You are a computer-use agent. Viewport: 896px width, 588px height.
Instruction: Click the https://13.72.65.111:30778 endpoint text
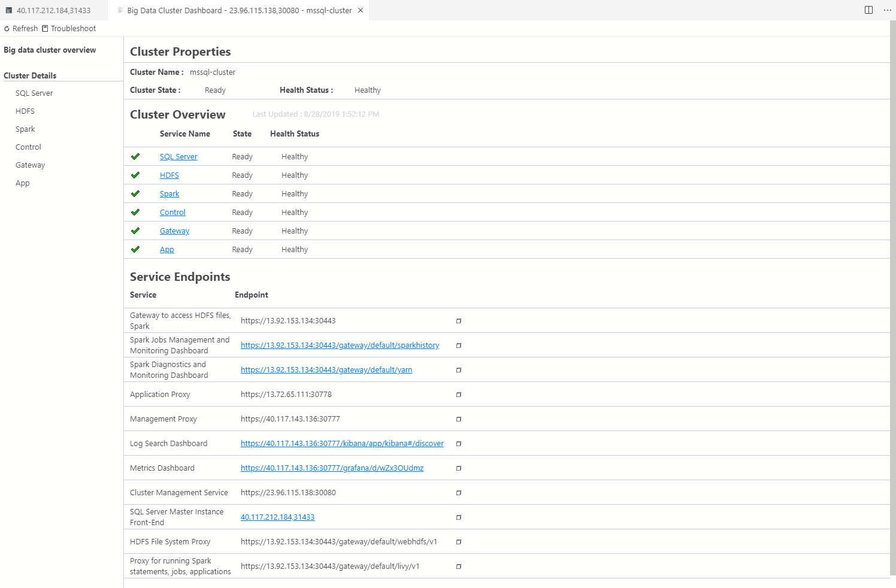(x=286, y=395)
